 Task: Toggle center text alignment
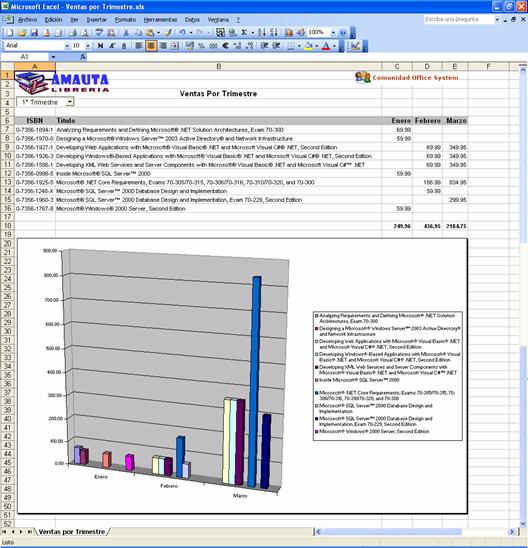(x=151, y=46)
